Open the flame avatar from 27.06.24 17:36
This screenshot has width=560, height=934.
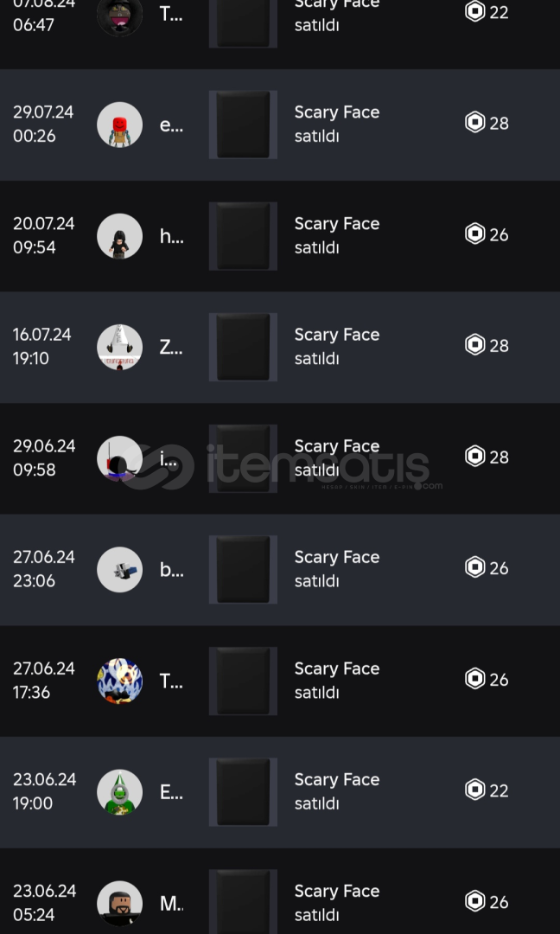pos(119,681)
